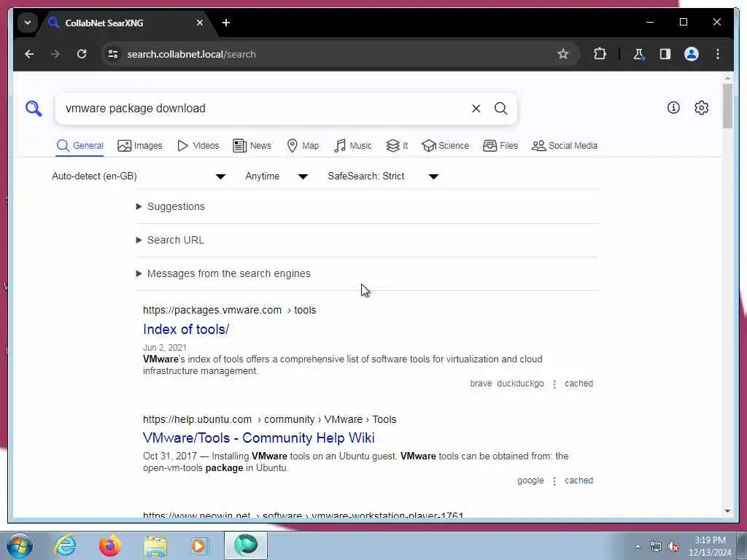
Task: Open cached link for Index of tools result
Action: pos(578,384)
